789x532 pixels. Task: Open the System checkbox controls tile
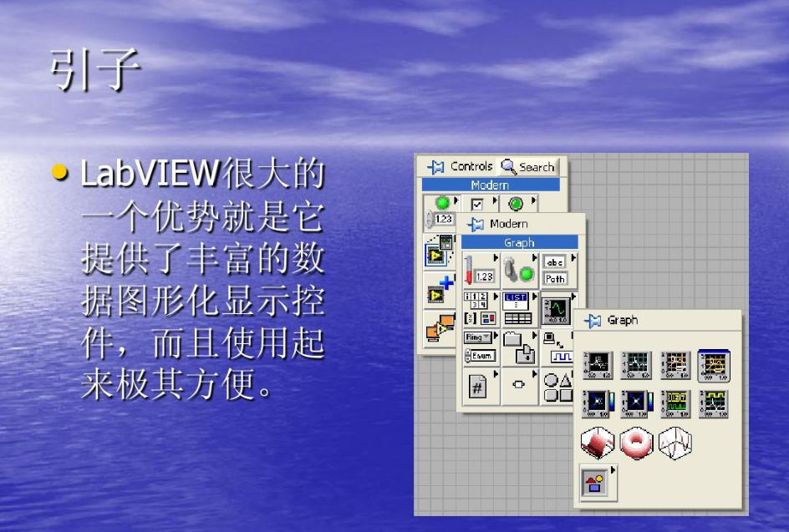tap(480, 203)
